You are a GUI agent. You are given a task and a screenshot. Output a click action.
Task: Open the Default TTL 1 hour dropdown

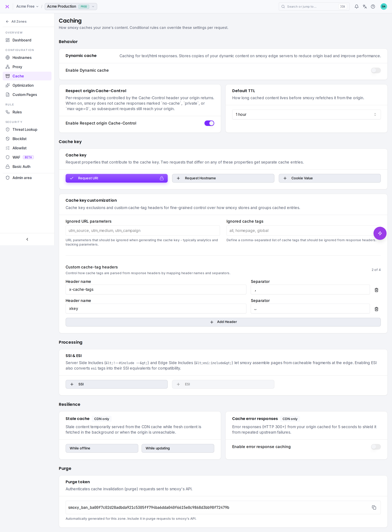(306, 114)
